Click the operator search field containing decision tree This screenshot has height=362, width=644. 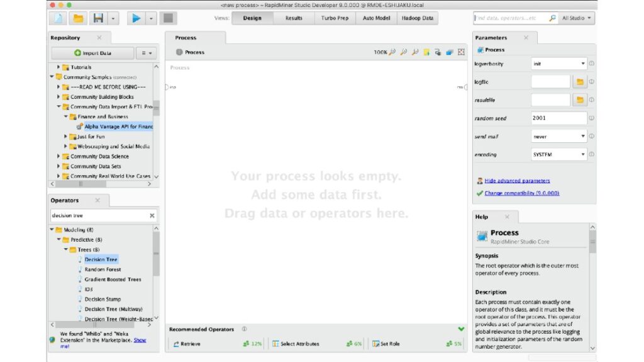pos(99,215)
